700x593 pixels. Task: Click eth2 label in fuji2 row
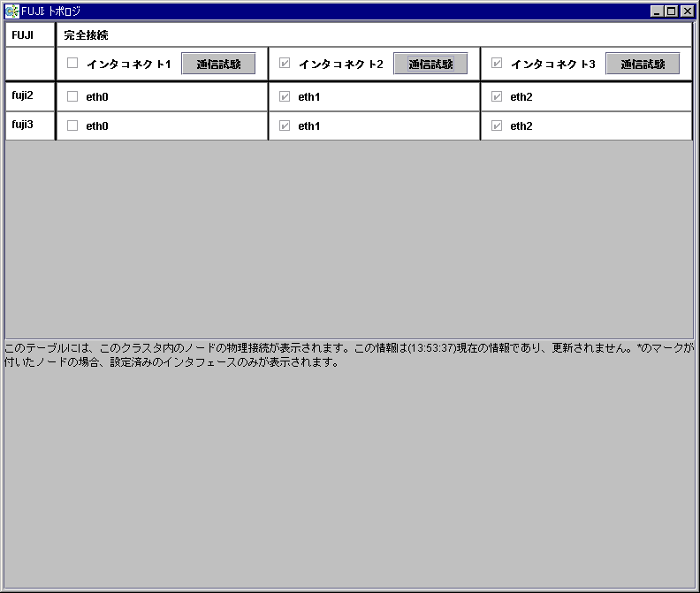pyautogui.click(x=521, y=97)
